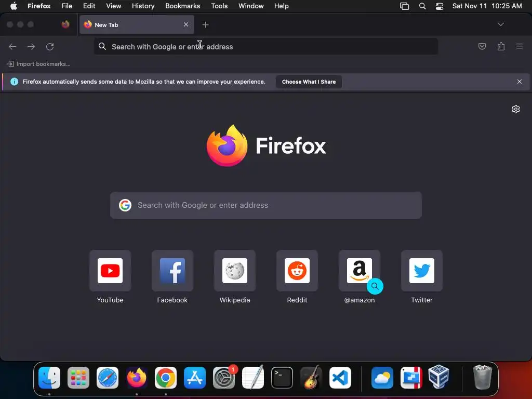Open the Apple menu
Viewport: 532px width, 399px height.
coord(14,6)
